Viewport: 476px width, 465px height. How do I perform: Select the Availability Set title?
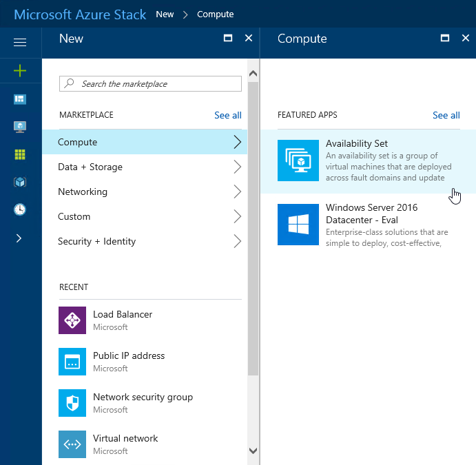point(357,143)
